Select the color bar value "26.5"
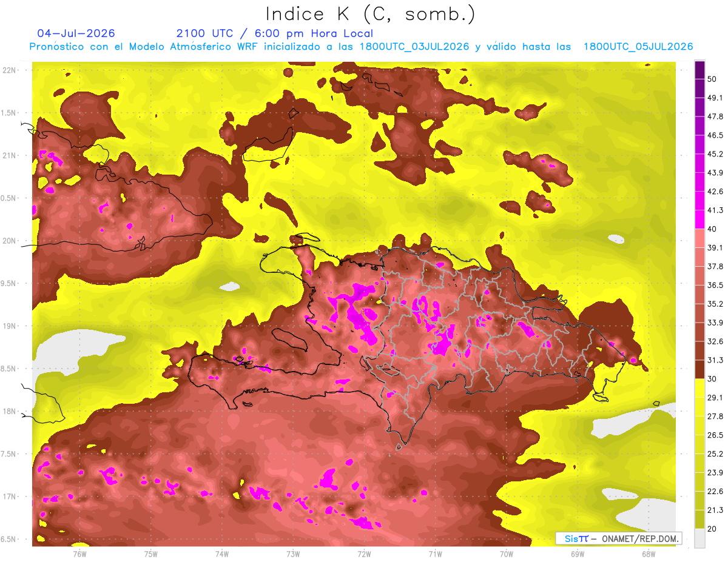This screenshot has width=728, height=562. click(715, 435)
